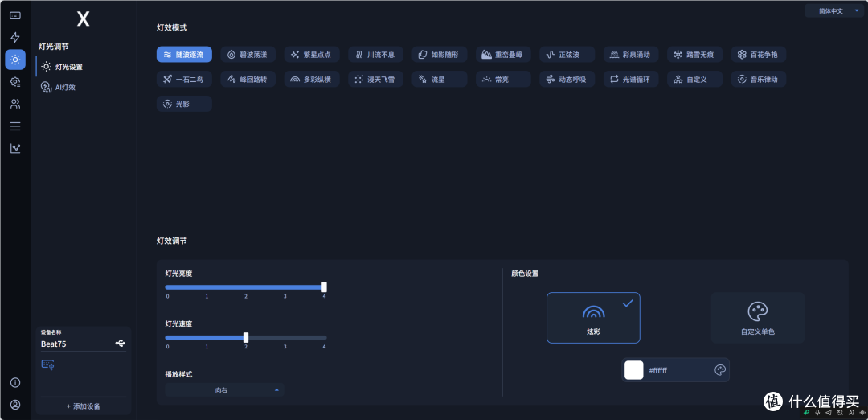Choose the 重峦叠嶂 lighting effect
Screen dimensions: 868x420
click(503, 54)
